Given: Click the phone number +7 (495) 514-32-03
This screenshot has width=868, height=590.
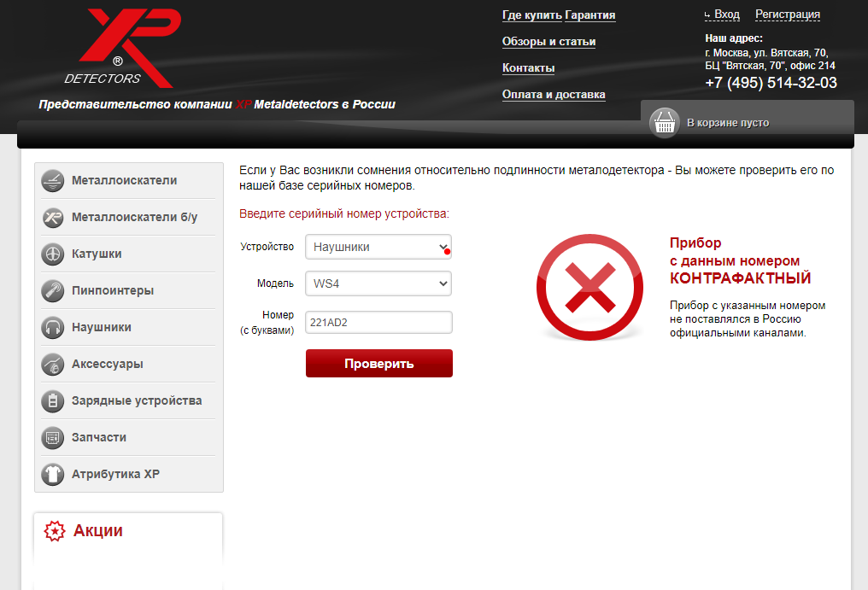Looking at the screenshot, I should click(771, 83).
